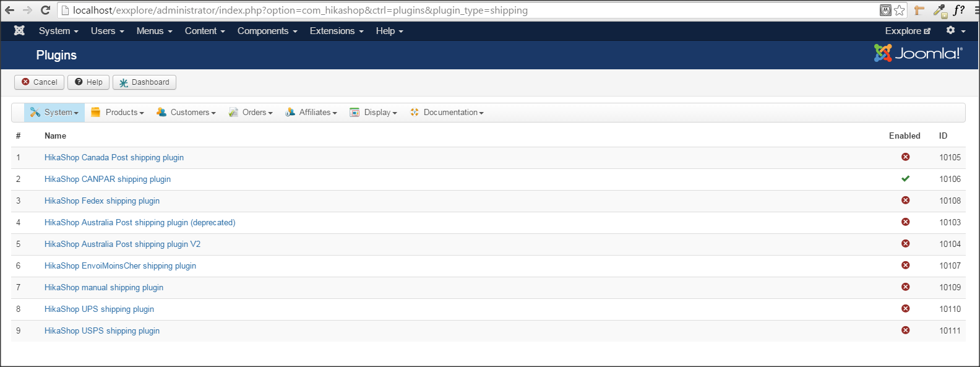Image resolution: width=980 pixels, height=367 pixels.
Task: Click the ID value 10106
Action: [x=950, y=179]
